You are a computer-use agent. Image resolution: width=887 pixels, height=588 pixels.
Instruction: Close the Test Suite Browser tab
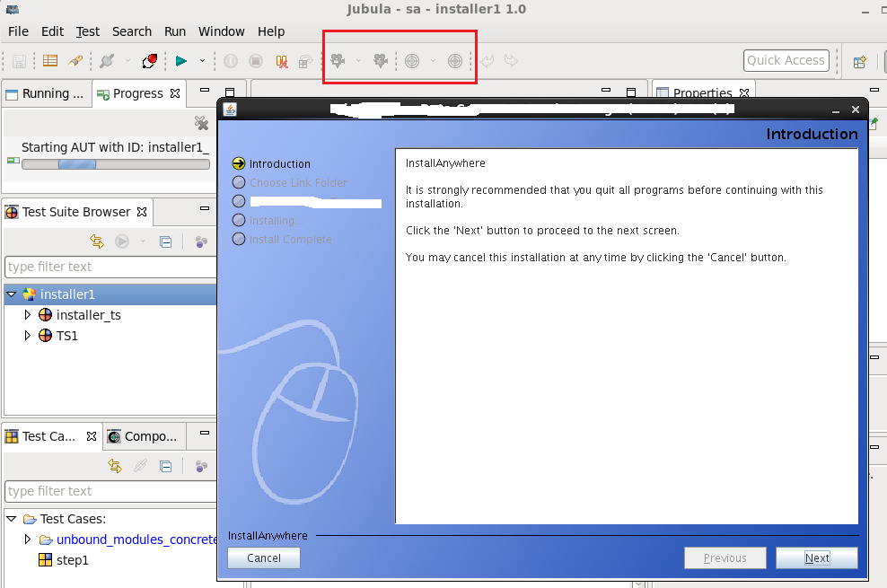[142, 212]
